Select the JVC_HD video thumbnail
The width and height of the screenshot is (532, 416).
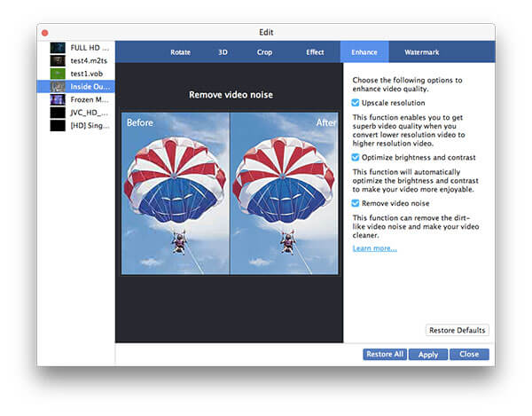[58, 114]
